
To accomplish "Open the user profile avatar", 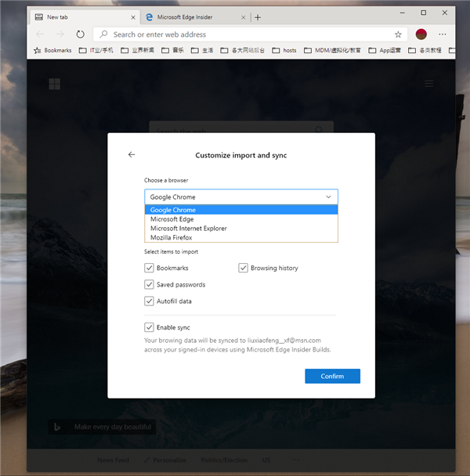I will tap(421, 34).
